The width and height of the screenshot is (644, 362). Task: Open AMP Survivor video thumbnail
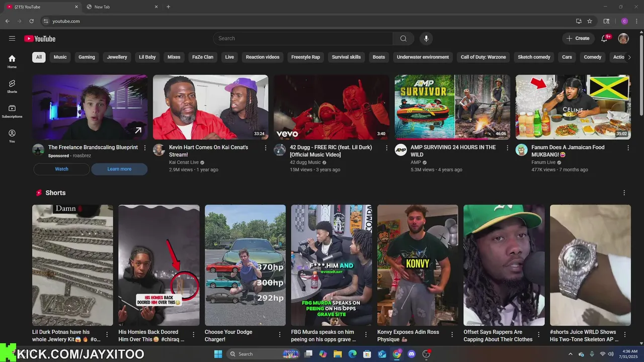(x=452, y=107)
